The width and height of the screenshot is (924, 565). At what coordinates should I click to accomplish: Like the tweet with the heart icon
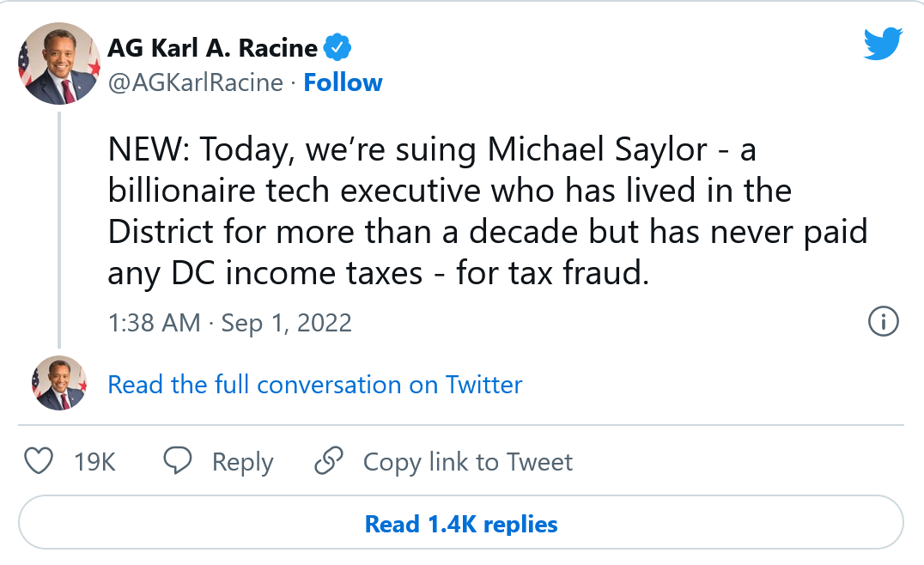[x=39, y=461]
